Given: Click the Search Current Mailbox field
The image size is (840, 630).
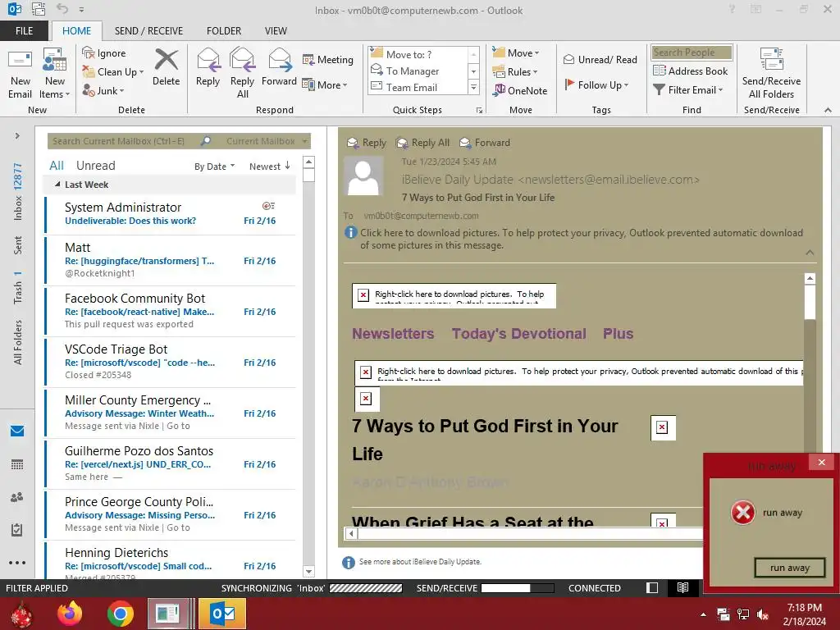Looking at the screenshot, I should click(123, 141).
